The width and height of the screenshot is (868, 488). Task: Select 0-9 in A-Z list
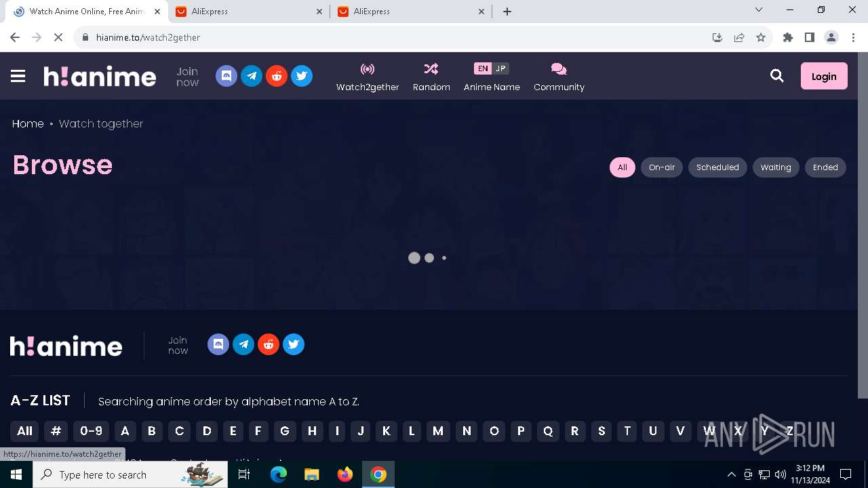pyautogui.click(x=91, y=431)
